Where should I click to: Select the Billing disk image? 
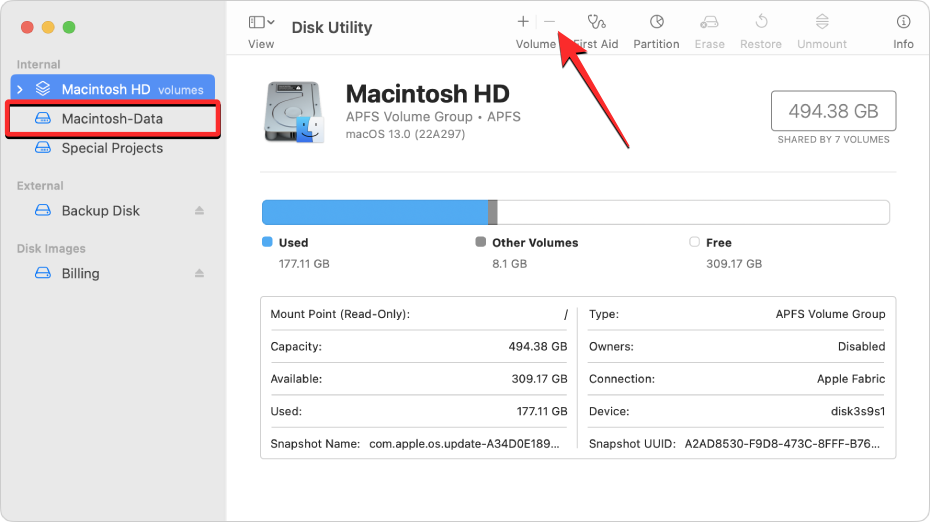(80, 274)
